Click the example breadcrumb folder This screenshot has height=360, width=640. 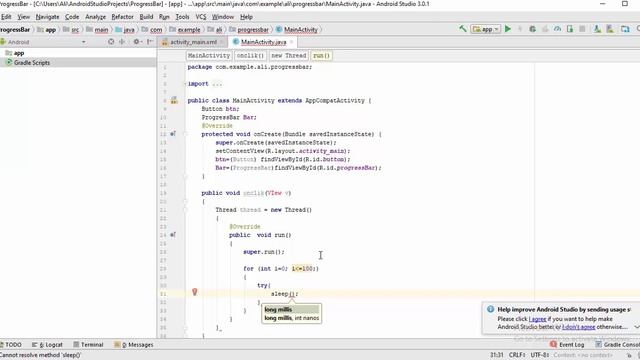click(x=185, y=29)
